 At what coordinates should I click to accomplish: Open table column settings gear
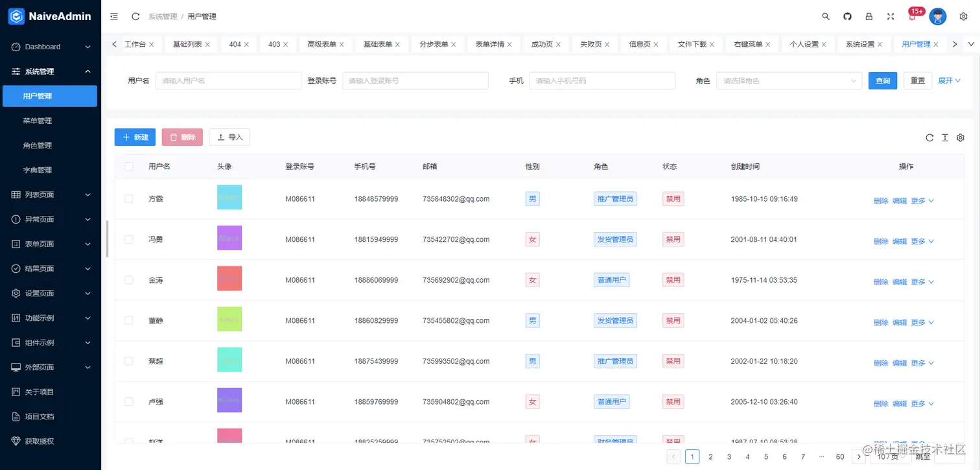click(961, 137)
